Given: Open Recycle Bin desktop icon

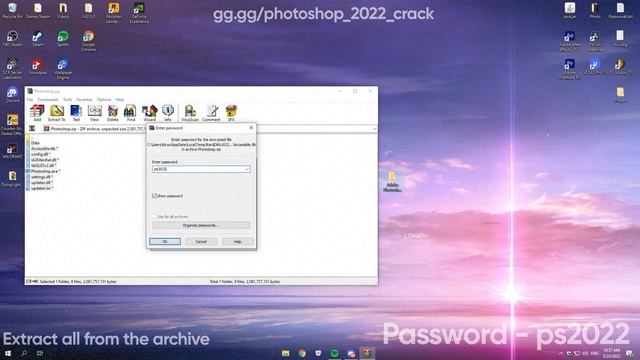Looking at the screenshot, I should pyautogui.click(x=12, y=11).
